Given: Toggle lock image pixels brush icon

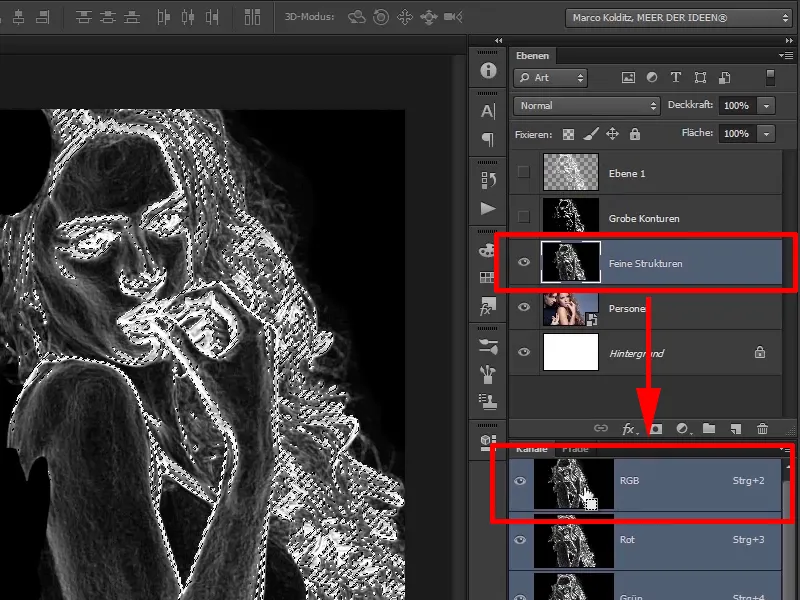Looking at the screenshot, I should coord(591,134).
